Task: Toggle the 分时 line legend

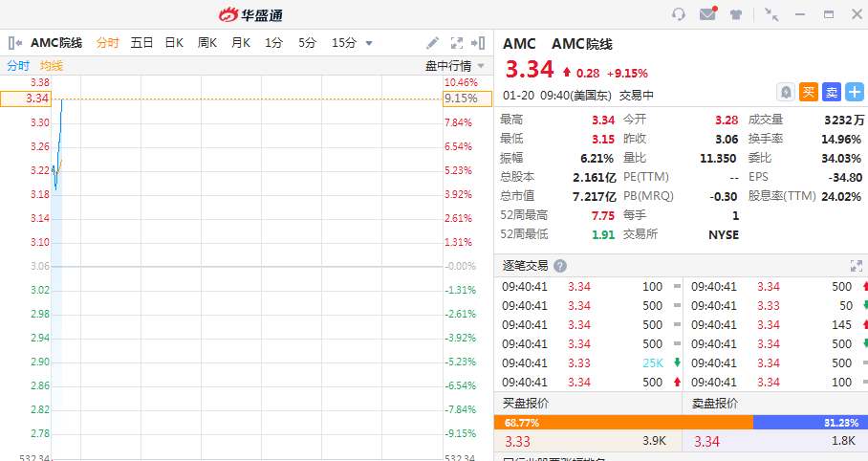Action: [18, 66]
